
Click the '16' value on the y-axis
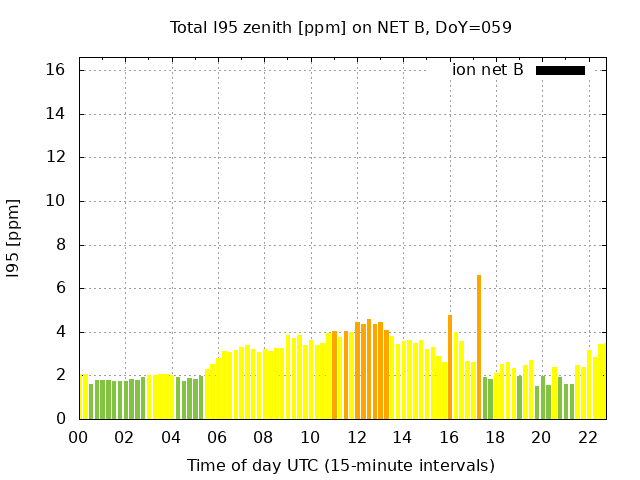pyautogui.click(x=55, y=70)
